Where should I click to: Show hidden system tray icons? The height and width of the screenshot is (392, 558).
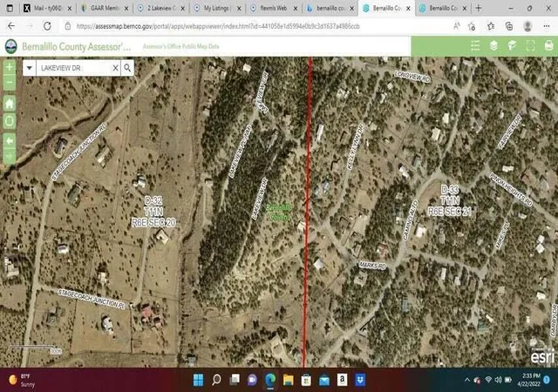pos(467,380)
